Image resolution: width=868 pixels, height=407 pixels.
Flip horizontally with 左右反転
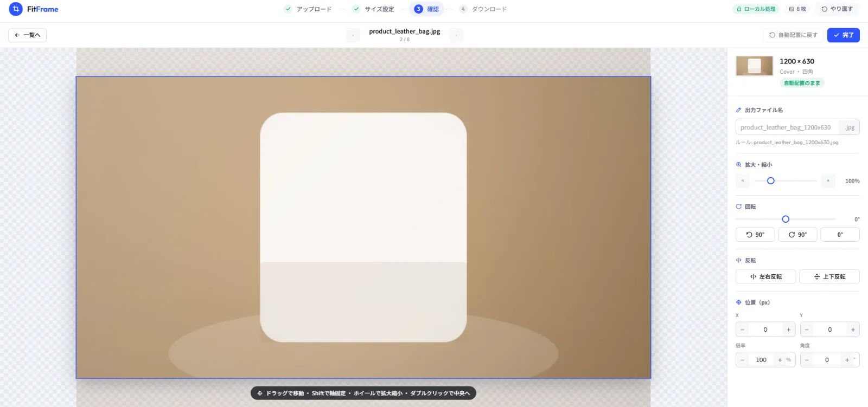point(766,276)
